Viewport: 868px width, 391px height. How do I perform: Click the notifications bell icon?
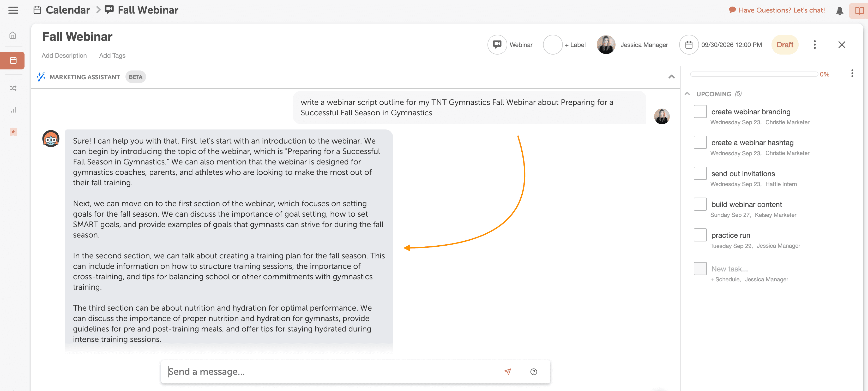839,11
